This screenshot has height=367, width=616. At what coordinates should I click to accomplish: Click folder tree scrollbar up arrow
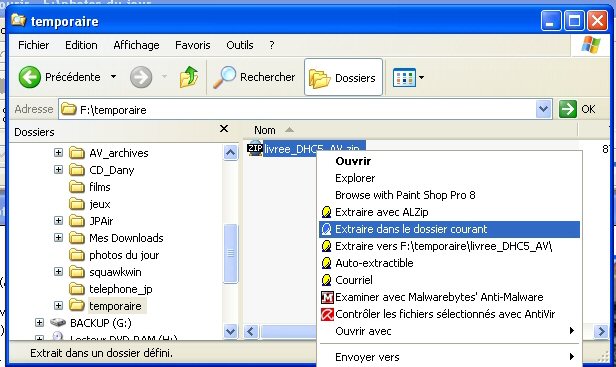(231, 152)
